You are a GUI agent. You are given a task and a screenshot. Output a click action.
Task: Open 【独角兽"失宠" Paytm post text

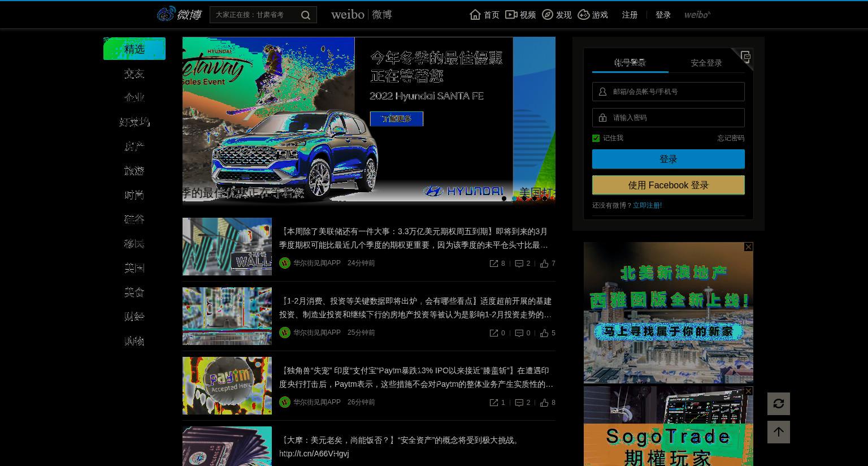point(416,377)
